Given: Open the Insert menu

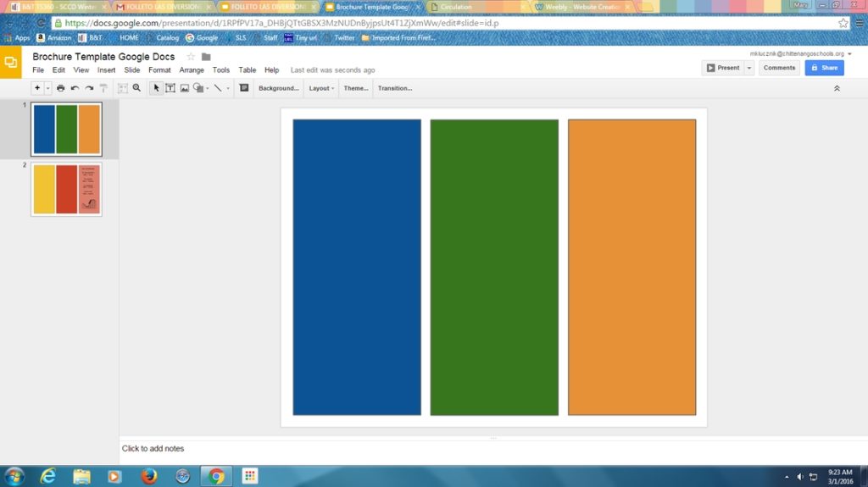Looking at the screenshot, I should 106,70.
